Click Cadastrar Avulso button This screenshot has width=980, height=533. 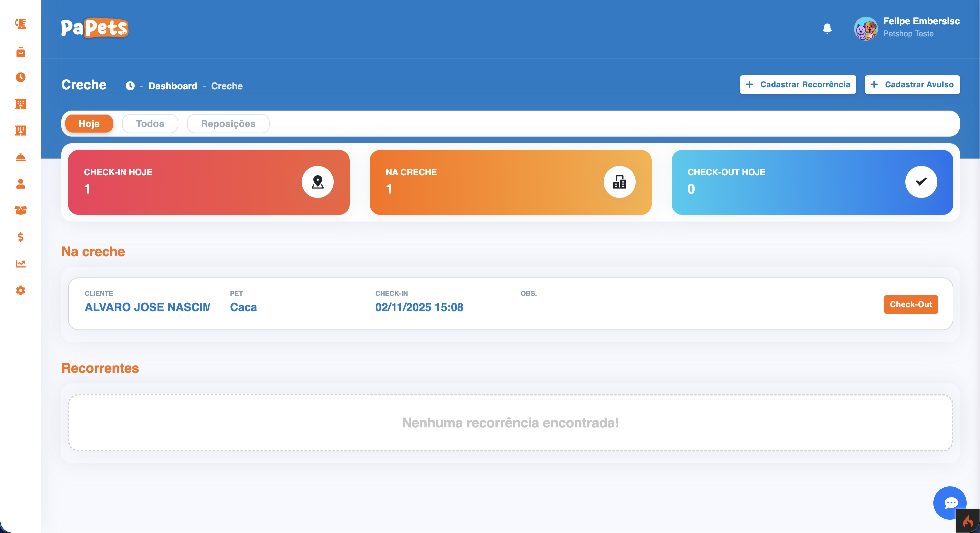[x=912, y=84]
